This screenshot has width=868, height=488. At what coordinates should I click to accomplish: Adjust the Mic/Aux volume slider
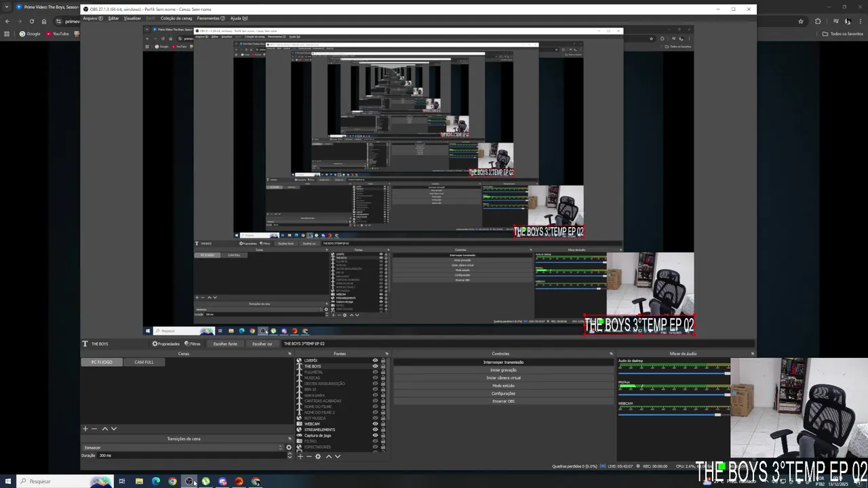coord(675,394)
